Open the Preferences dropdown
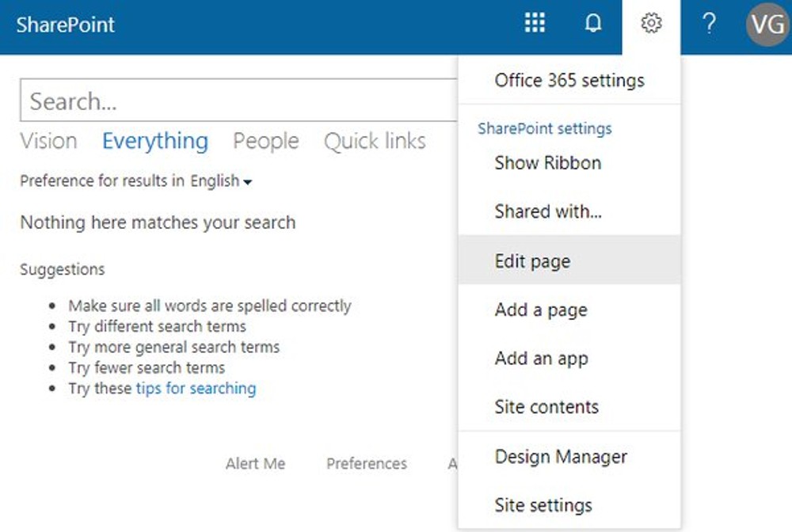Image resolution: width=792 pixels, height=532 pixels. tap(366, 464)
